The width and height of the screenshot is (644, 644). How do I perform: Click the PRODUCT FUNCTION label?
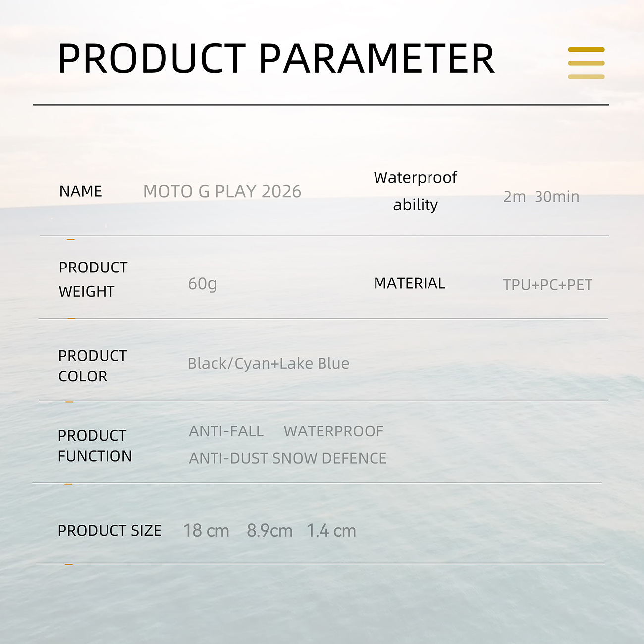point(95,446)
